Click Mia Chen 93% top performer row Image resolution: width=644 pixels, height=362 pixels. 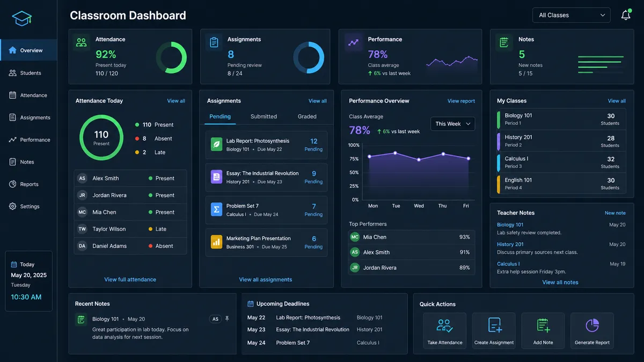412,237
